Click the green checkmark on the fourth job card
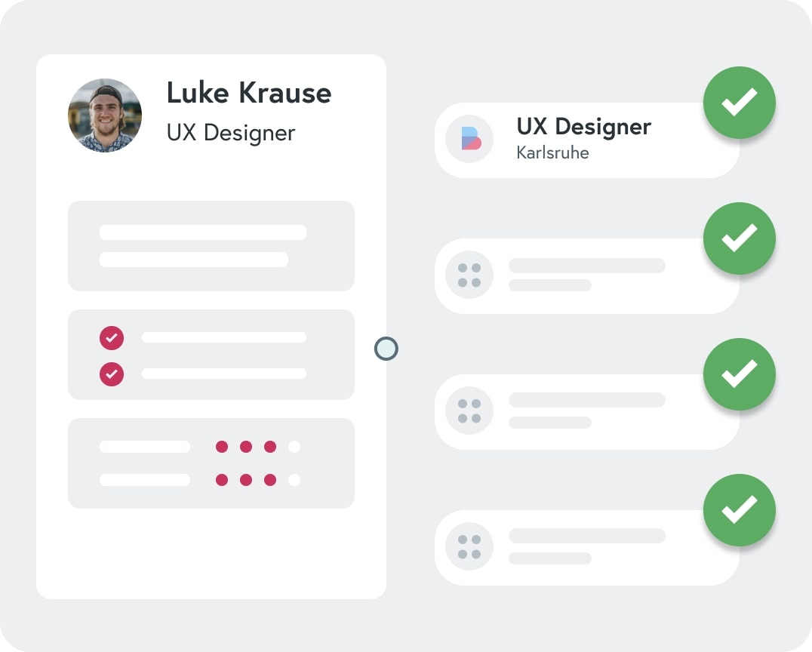 [739, 509]
